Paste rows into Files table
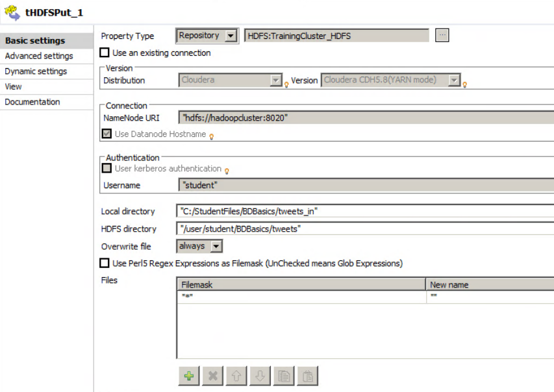The height and width of the screenshot is (392, 554). point(308,376)
